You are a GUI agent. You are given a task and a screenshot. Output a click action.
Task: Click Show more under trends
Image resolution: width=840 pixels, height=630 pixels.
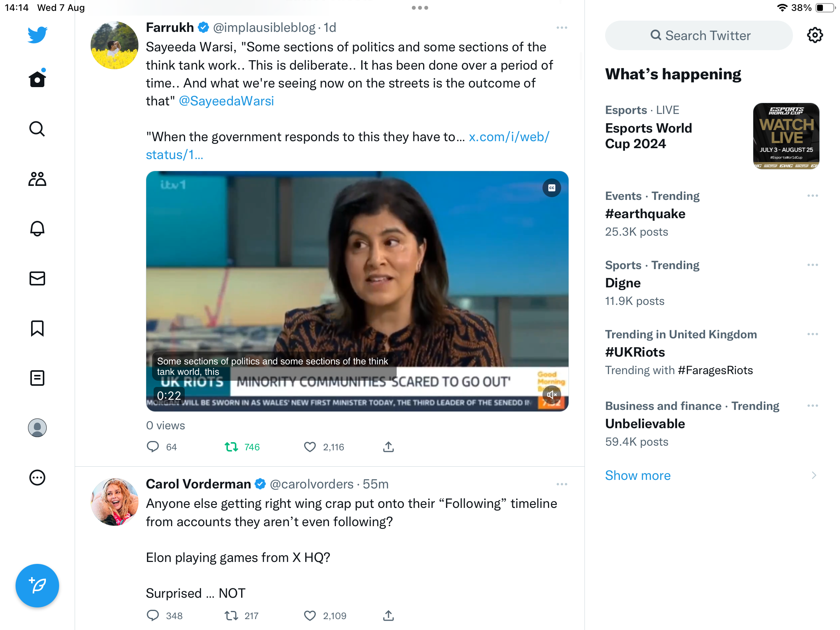pyautogui.click(x=638, y=475)
